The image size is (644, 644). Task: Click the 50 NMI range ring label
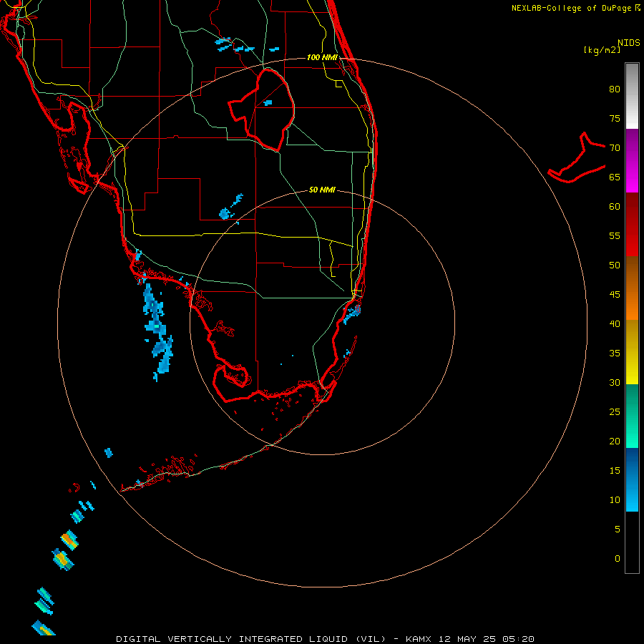point(322,190)
